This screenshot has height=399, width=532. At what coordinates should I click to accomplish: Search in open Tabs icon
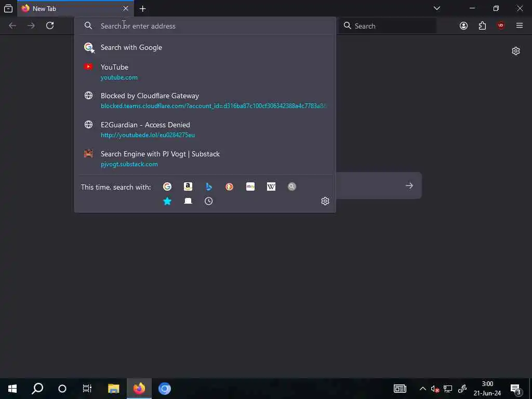[188, 201]
